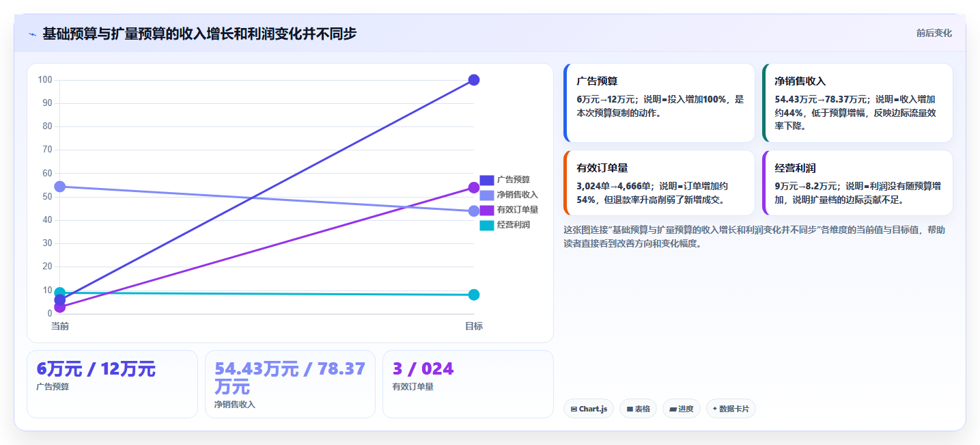This screenshot has width=980, height=445.
Task: Click the 前后变化 label in the header
Action: coord(934,33)
